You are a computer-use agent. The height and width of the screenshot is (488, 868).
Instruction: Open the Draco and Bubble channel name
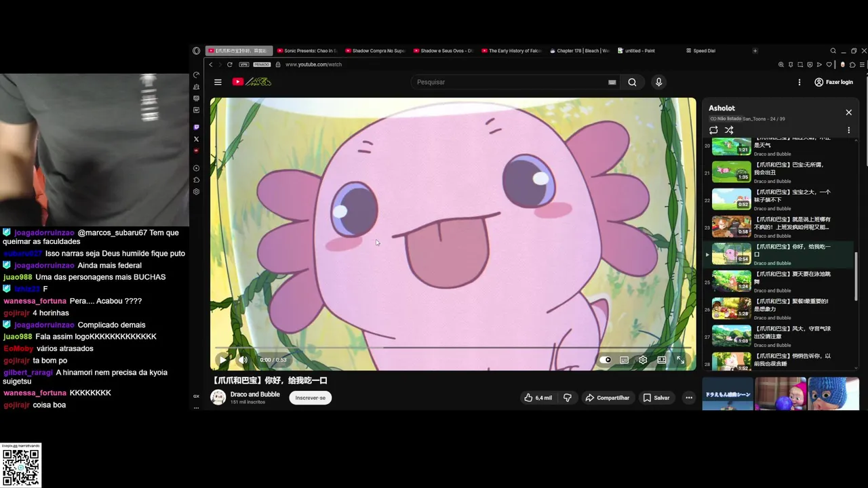point(255,394)
